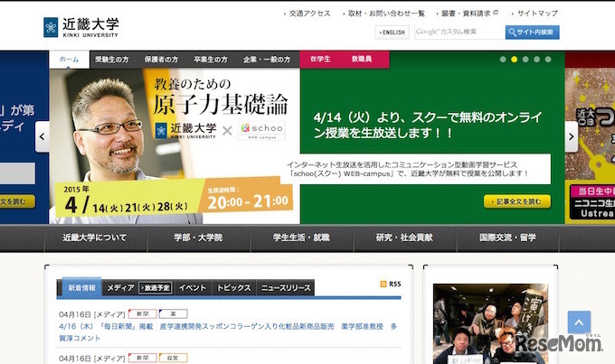
Task: Open 学部・大学院 menu
Action: pos(198,238)
